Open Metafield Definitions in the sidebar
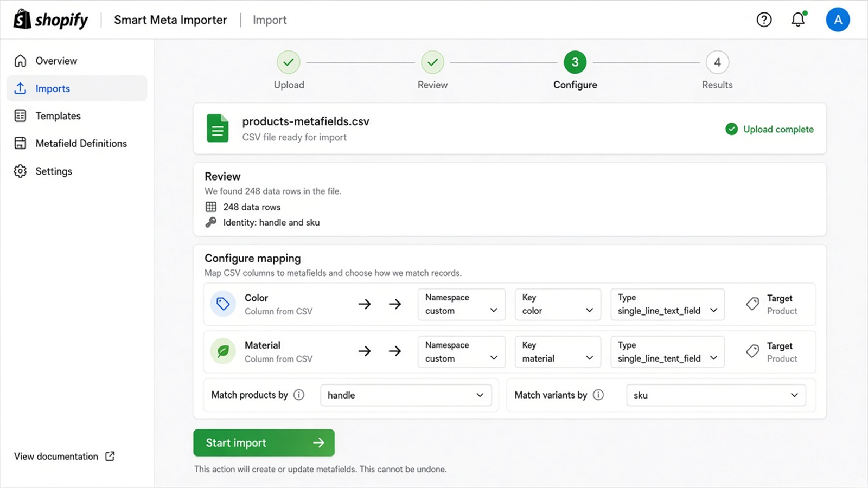The image size is (868, 488). 77,143
